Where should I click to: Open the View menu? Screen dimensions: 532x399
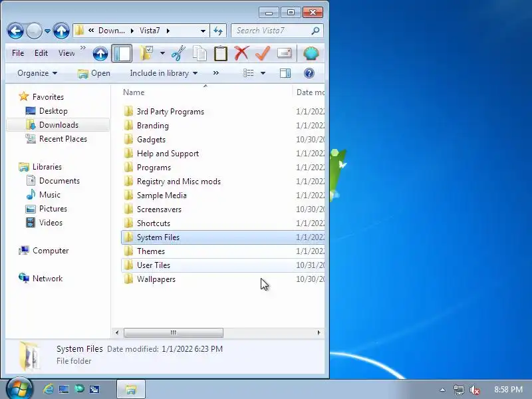[66, 53]
